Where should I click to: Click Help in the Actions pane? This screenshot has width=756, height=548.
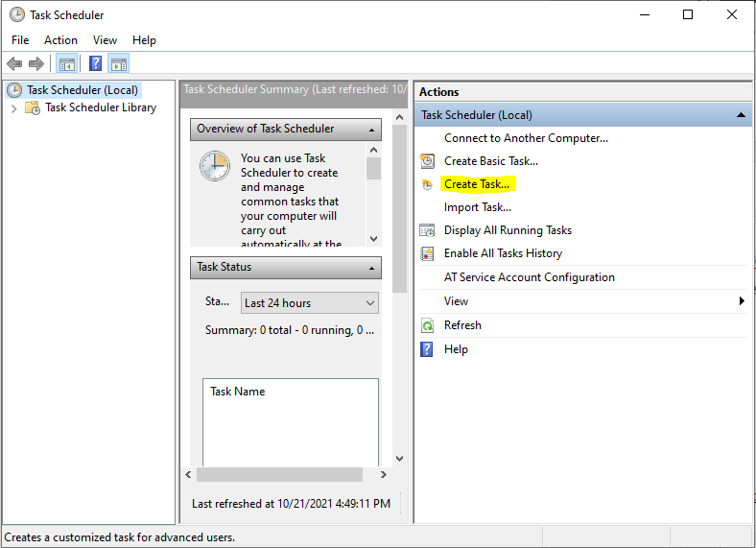point(456,349)
